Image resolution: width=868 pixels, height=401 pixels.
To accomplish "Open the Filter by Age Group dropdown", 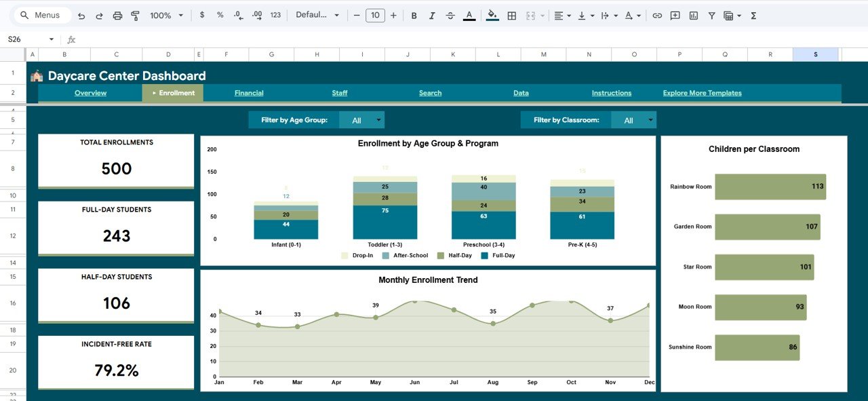I will point(378,120).
